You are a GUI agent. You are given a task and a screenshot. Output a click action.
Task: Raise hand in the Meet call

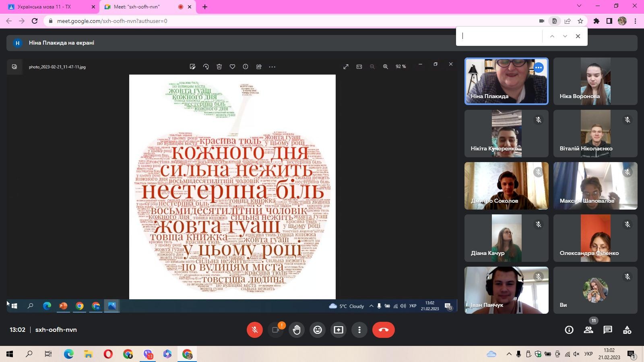(x=297, y=330)
